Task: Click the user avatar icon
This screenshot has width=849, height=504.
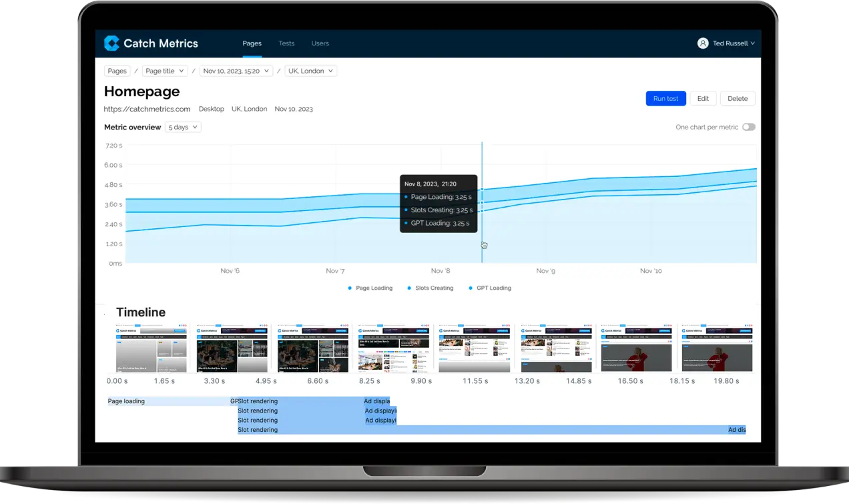Action: [x=702, y=43]
